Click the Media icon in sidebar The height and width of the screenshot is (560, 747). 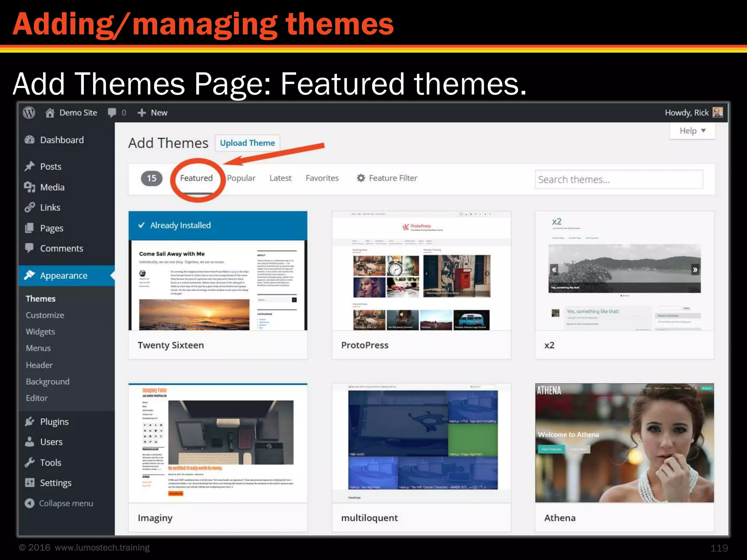(30, 187)
